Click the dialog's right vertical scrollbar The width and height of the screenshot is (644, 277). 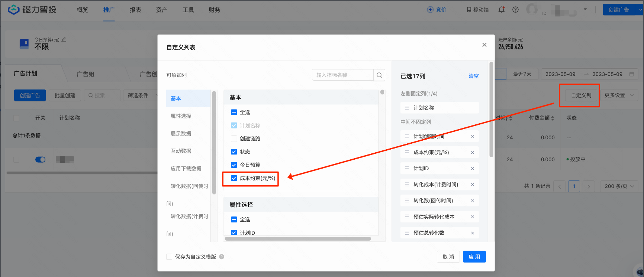coord(491,110)
